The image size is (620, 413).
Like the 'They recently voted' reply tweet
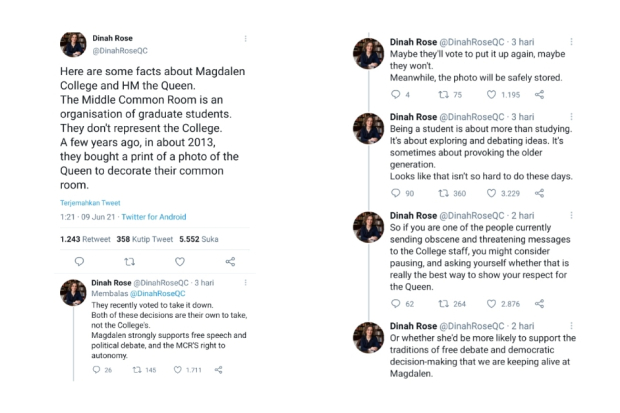coord(178,369)
